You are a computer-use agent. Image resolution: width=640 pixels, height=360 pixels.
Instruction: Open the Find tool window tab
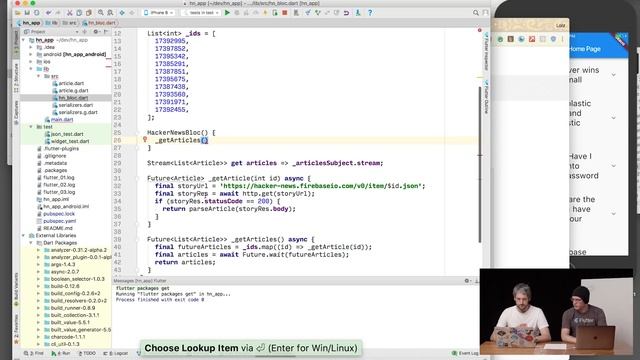click(x=33, y=353)
